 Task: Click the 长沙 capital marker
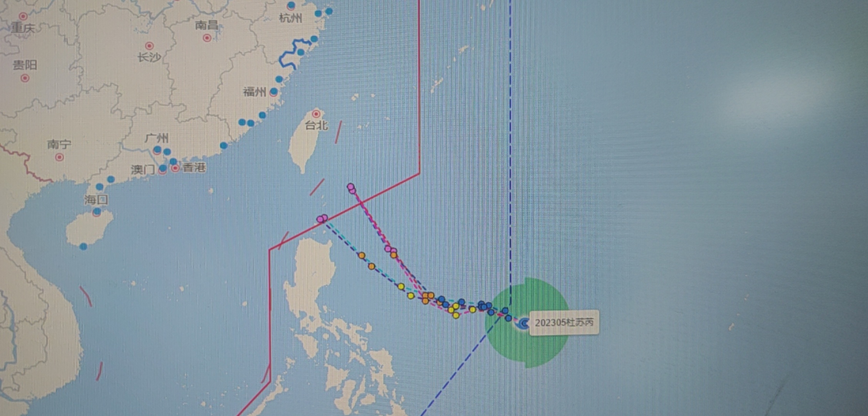click(x=149, y=46)
